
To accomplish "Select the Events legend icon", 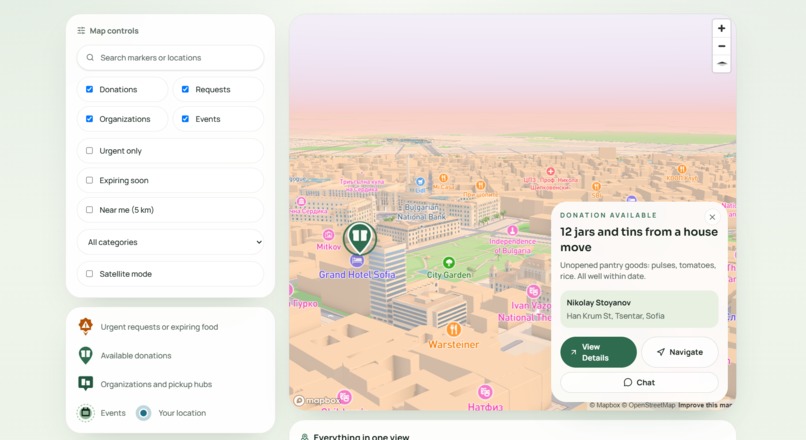I will 85,413.
